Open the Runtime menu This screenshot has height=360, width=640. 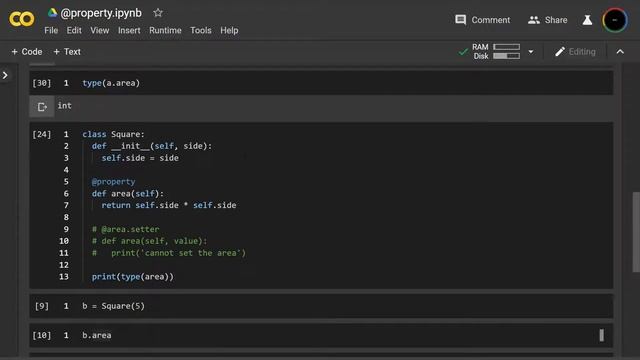click(165, 31)
